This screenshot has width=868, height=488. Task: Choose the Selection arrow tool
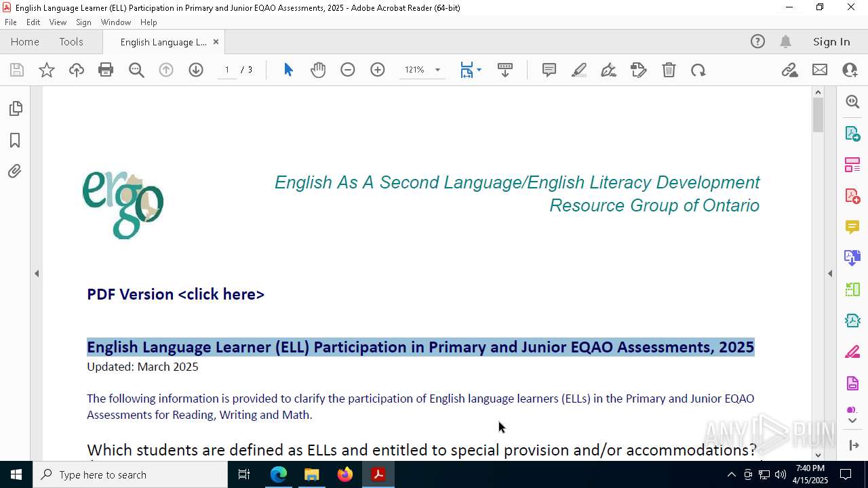[x=288, y=70]
